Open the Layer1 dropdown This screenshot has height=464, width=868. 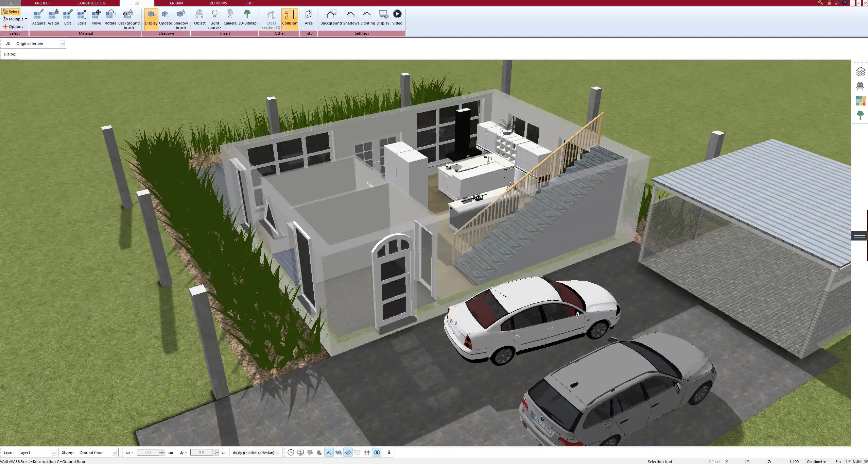tap(54, 453)
